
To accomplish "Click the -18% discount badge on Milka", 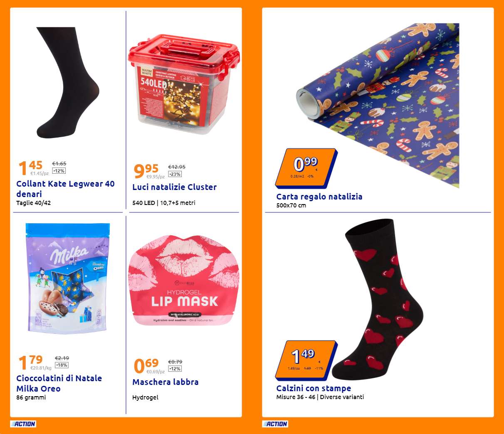I will [62, 365].
